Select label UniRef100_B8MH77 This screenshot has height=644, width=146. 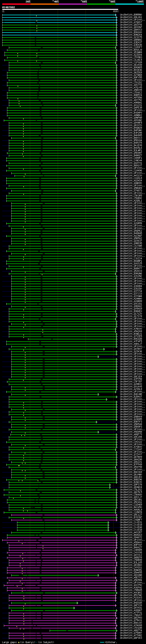point(131,268)
